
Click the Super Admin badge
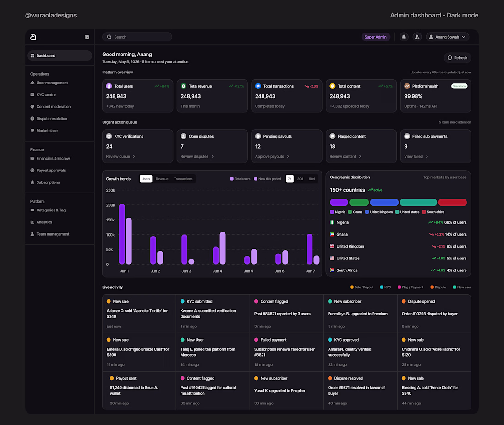coord(375,37)
